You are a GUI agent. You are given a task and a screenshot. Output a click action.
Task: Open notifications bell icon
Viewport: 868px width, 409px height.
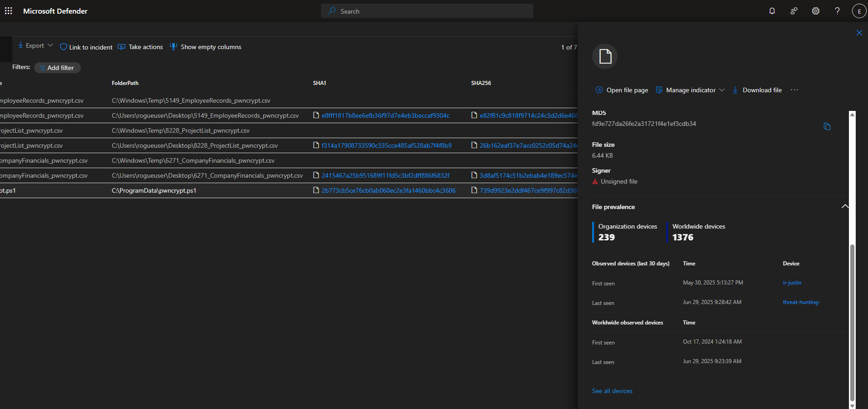coord(772,11)
